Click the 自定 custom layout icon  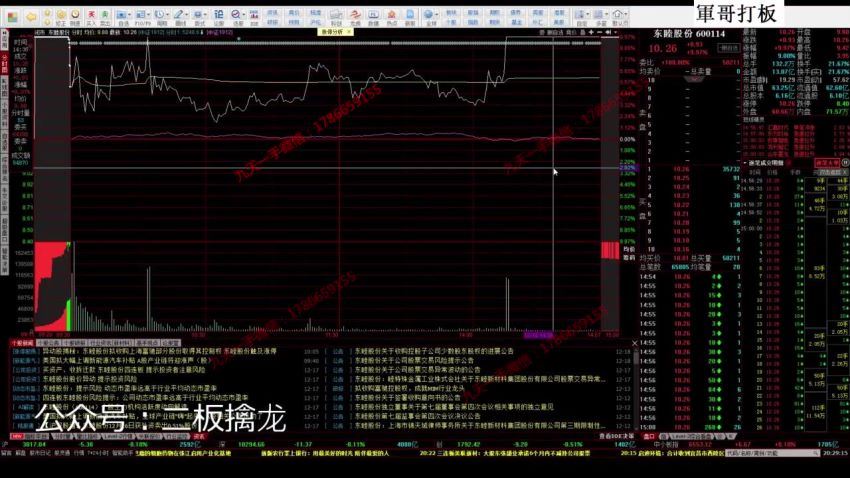(580, 15)
